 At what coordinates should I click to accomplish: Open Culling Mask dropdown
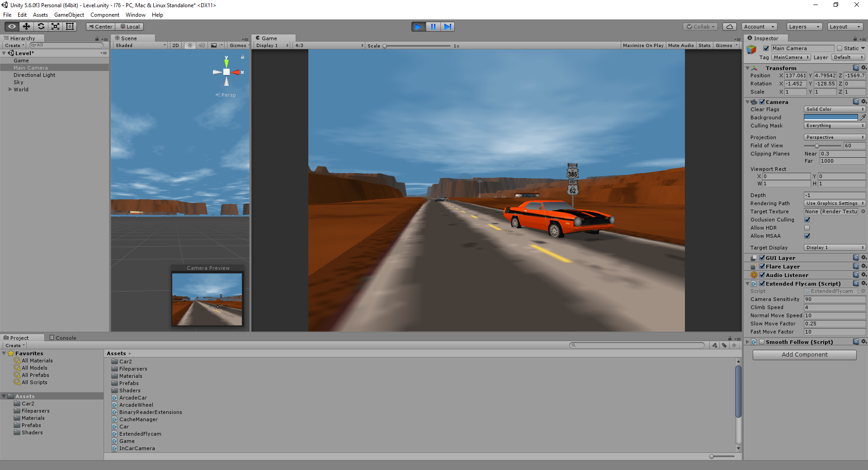[x=835, y=126]
